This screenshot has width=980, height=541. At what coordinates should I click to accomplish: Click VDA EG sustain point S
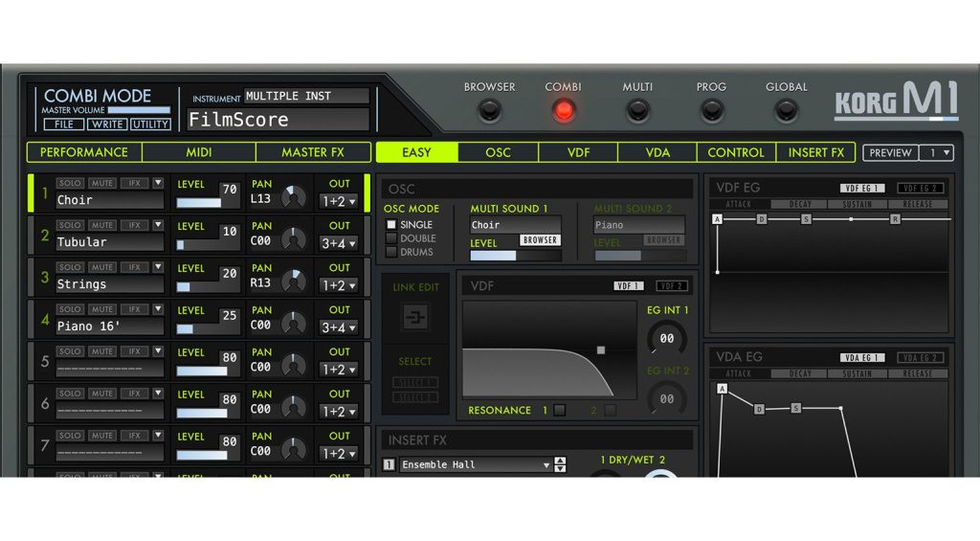[x=795, y=408]
